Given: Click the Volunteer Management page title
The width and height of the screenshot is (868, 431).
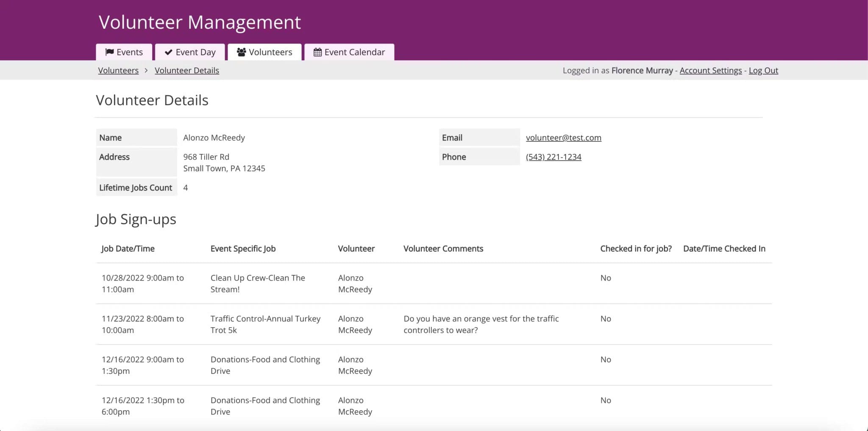Looking at the screenshot, I should [199, 22].
